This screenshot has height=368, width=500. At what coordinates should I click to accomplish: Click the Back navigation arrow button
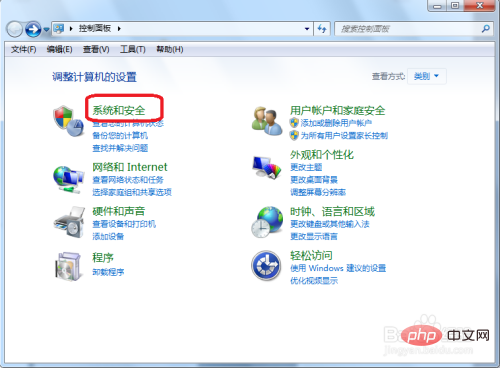pos(15,29)
